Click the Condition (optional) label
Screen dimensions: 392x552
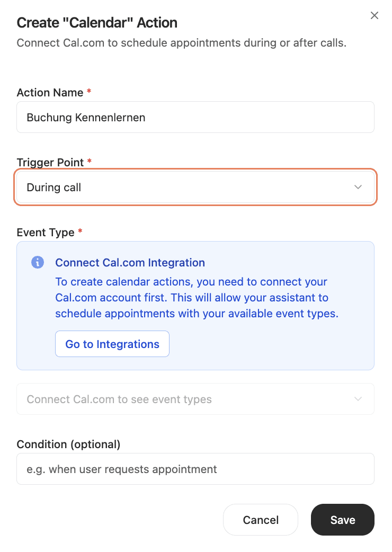68,444
